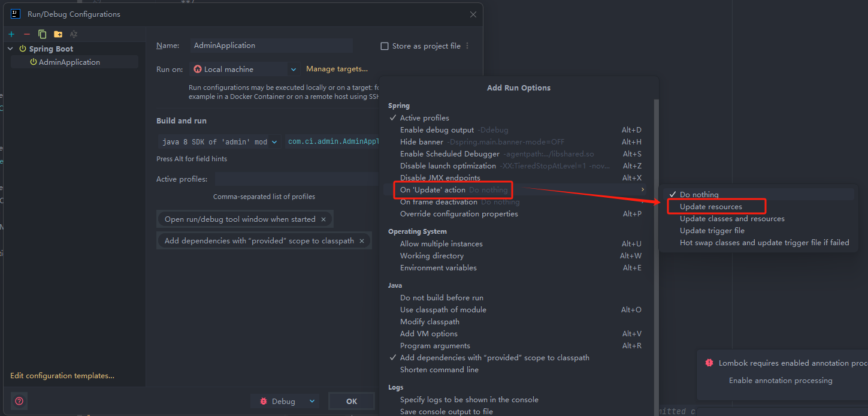Screen dimensions: 868x416
Task: Enable the Store as project file checkbox
Action: point(385,46)
